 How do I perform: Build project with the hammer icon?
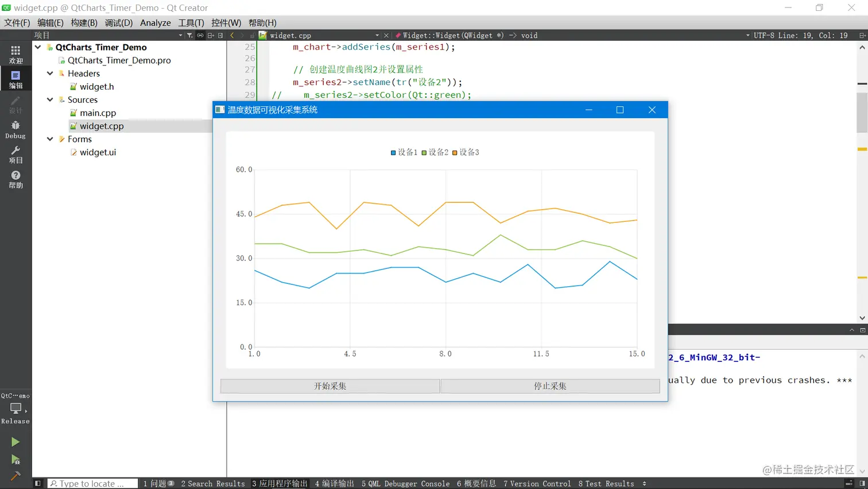(x=15, y=476)
